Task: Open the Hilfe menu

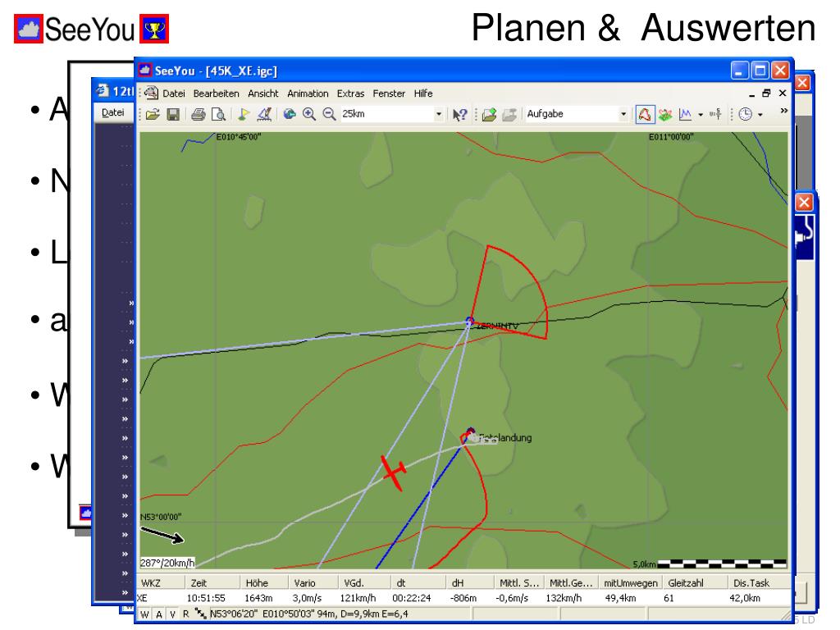Action: tap(423, 94)
